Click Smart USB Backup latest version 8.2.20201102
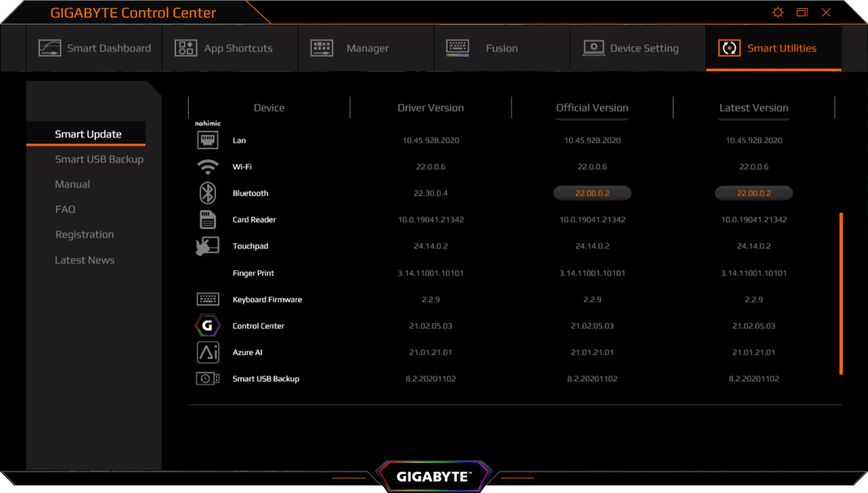Viewport: 868px width, 493px height. point(754,379)
